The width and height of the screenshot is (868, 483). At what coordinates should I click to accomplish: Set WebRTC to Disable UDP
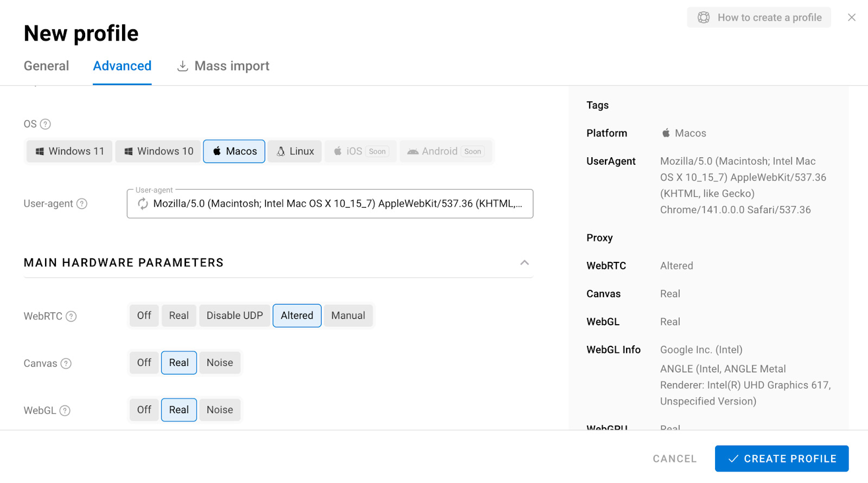coord(234,315)
